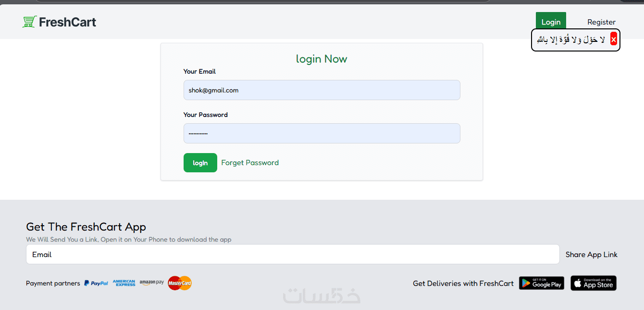This screenshot has height=310, width=644.
Task: Go to the Register page
Action: (601, 22)
